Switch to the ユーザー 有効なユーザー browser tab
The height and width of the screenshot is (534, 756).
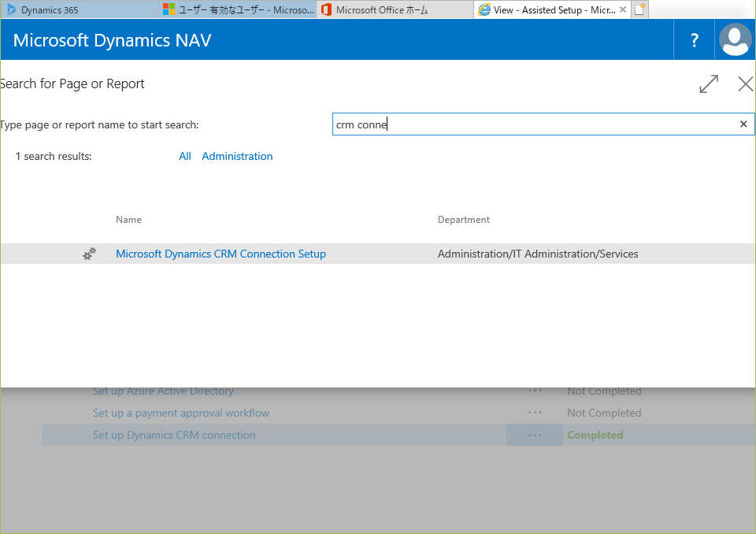coord(237,9)
